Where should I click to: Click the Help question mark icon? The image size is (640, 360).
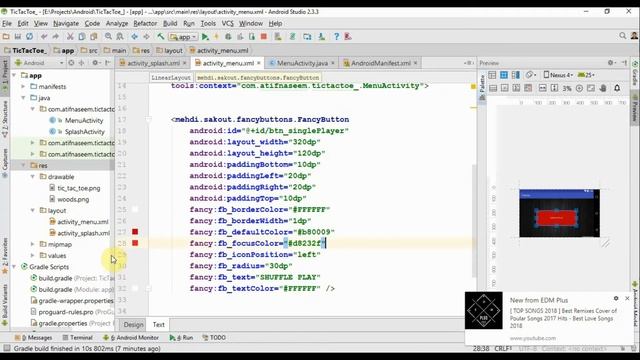(x=336, y=37)
